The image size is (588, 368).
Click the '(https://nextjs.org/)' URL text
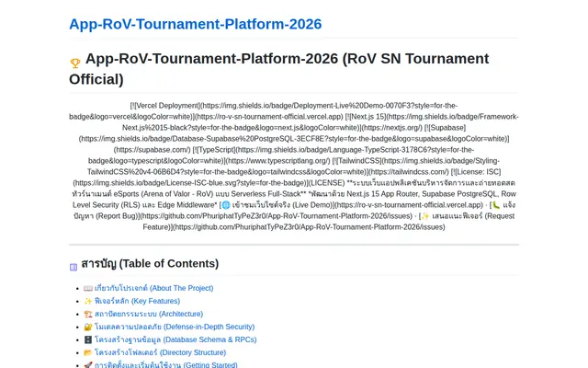[392, 128]
